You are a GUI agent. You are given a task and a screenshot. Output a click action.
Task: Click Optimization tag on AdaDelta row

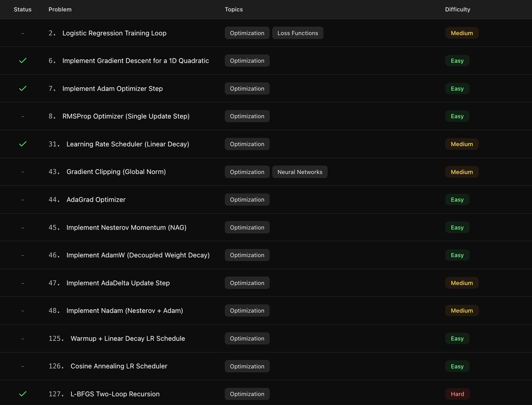click(x=247, y=283)
